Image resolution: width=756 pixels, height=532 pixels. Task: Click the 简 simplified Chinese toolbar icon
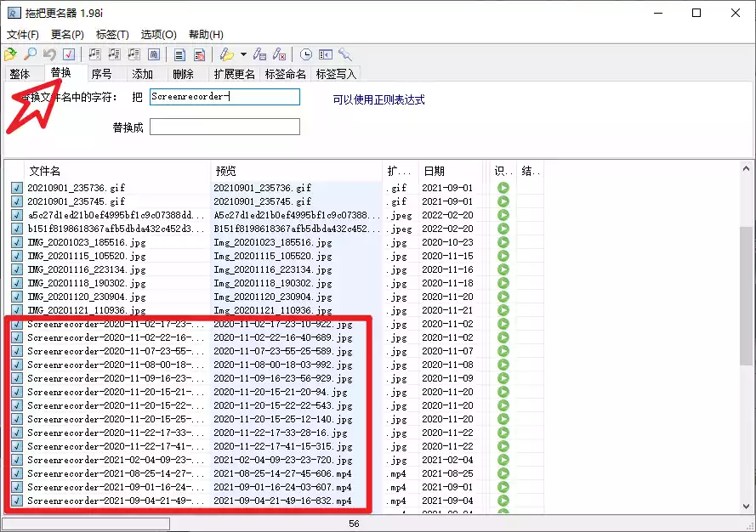(154, 54)
